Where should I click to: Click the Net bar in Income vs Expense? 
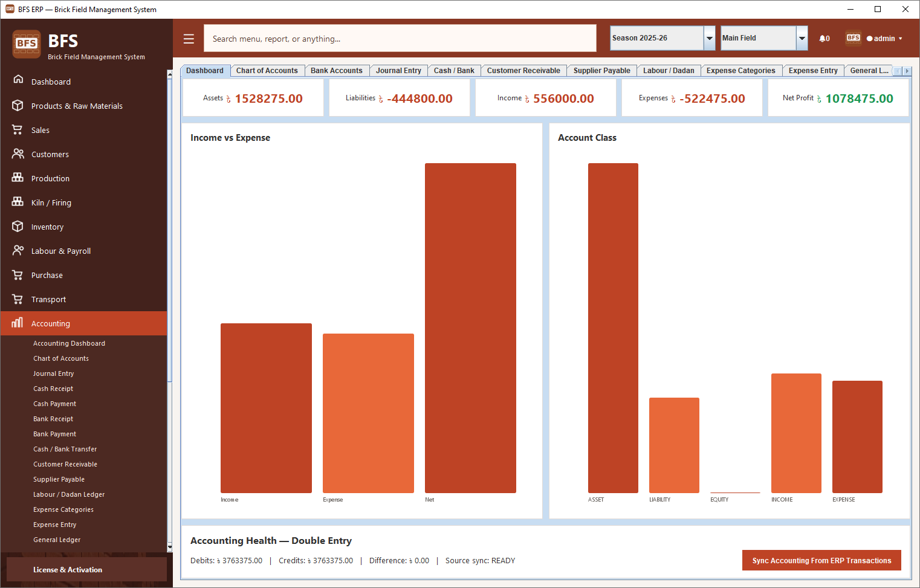(x=470, y=328)
